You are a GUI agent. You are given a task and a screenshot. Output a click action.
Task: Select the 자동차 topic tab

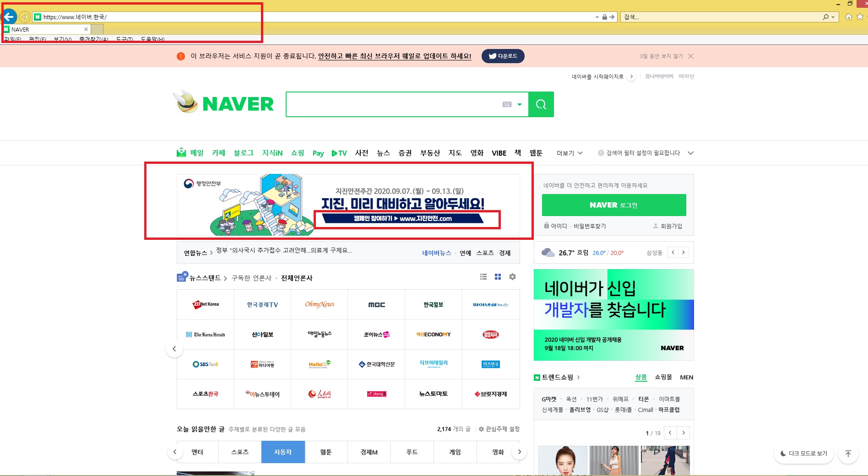[283, 452]
